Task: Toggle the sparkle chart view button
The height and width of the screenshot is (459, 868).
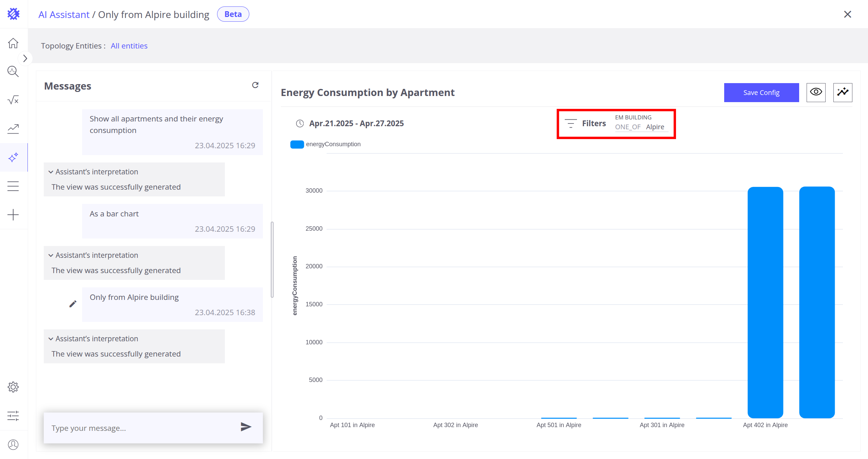Action: [843, 92]
